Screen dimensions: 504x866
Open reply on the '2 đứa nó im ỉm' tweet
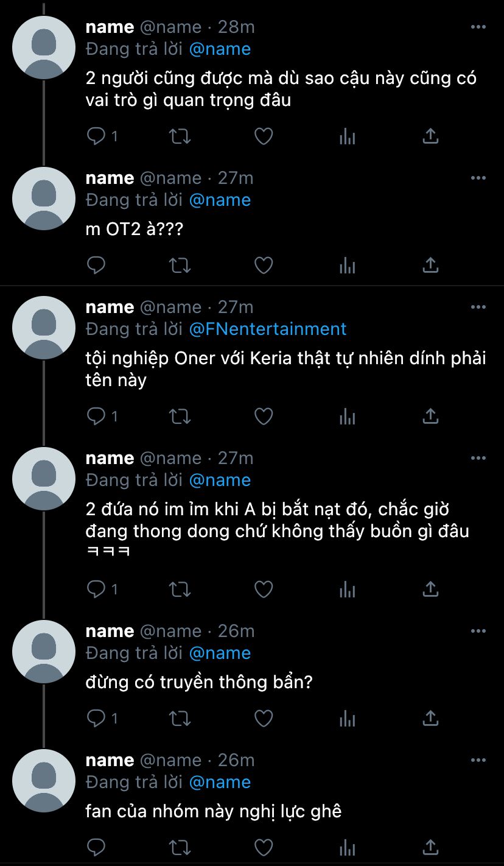tap(97, 590)
